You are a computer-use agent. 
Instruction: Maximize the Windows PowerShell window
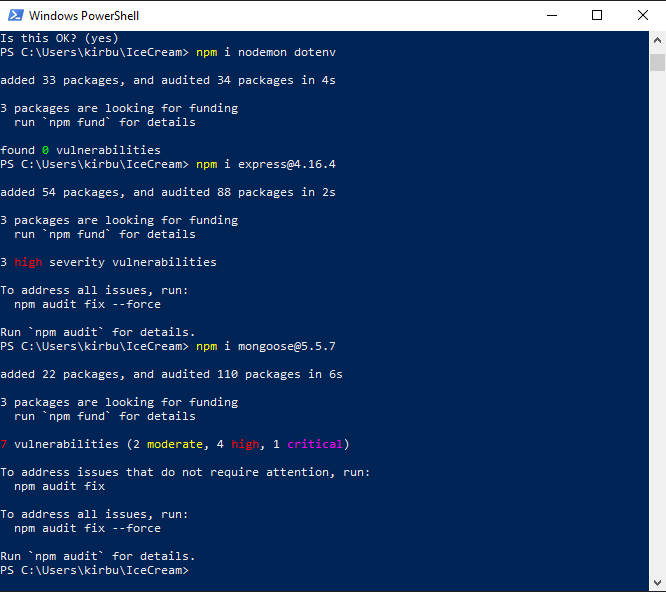(x=597, y=16)
